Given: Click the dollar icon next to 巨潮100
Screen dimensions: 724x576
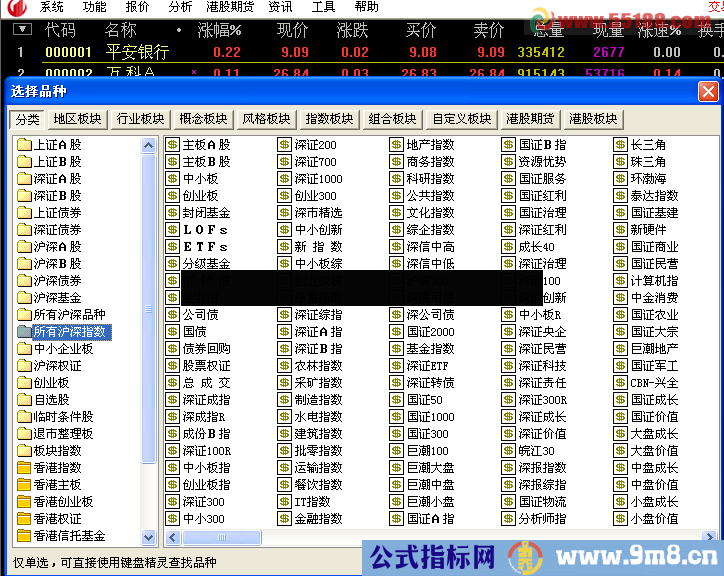Looking at the screenshot, I should point(396,451).
